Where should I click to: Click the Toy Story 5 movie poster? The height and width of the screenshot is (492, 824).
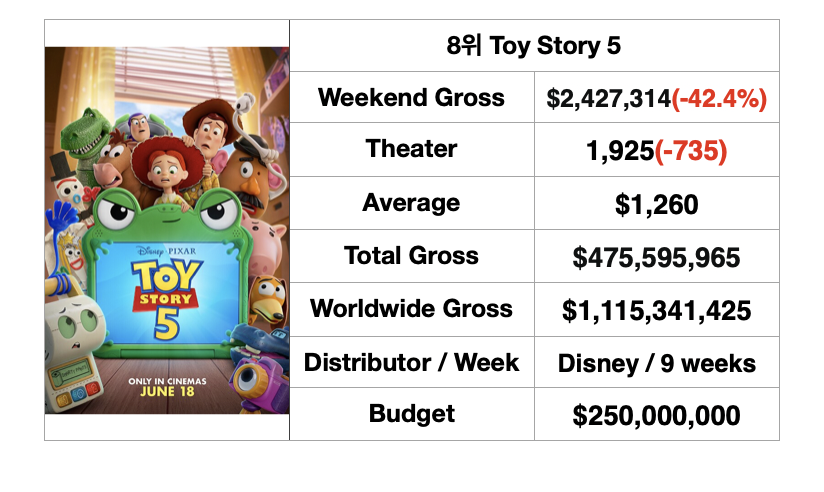point(167,230)
